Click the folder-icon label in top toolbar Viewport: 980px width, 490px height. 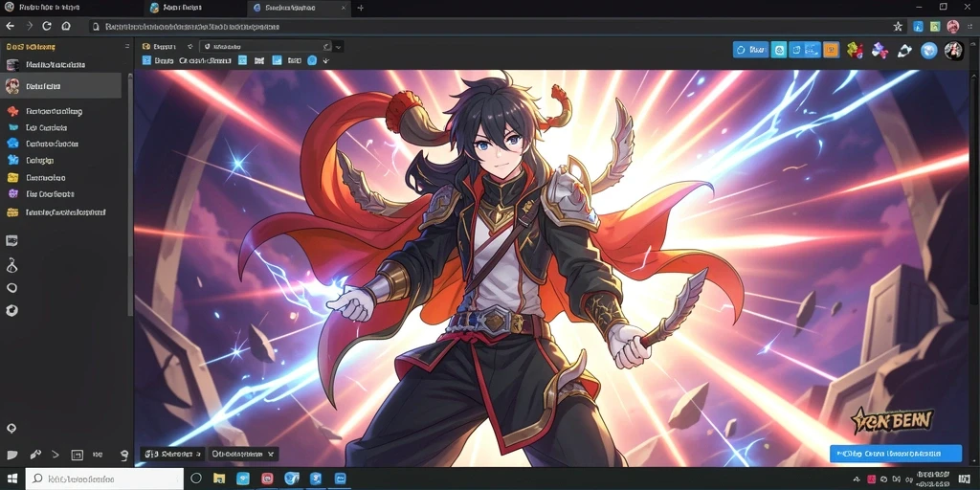[161, 46]
